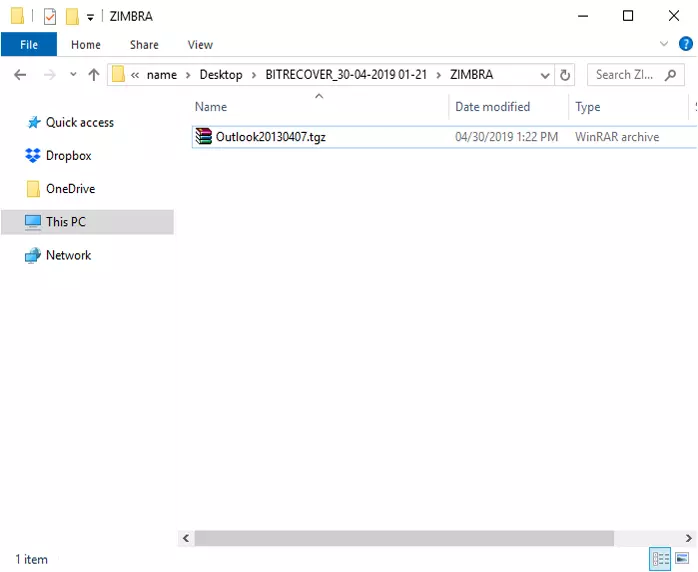Click the New folder icon in the title bar
The height and width of the screenshot is (572, 698).
(72, 16)
